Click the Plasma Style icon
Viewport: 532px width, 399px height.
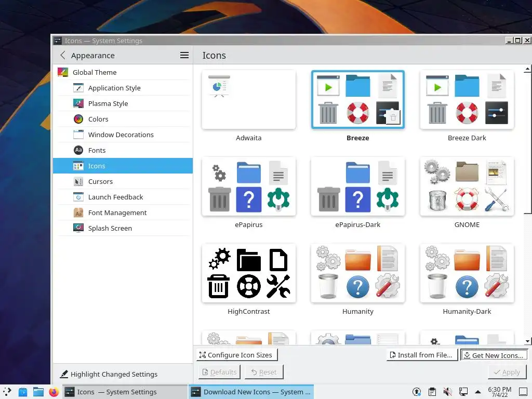tap(78, 103)
